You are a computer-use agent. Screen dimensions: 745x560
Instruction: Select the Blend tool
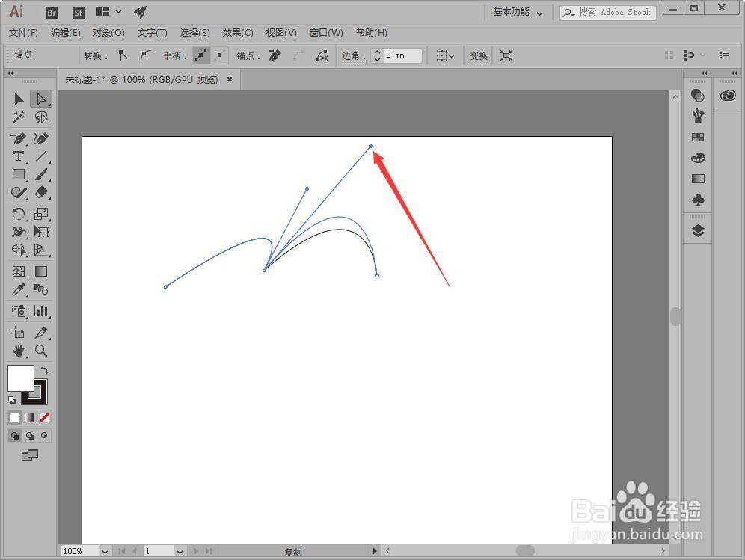click(41, 289)
